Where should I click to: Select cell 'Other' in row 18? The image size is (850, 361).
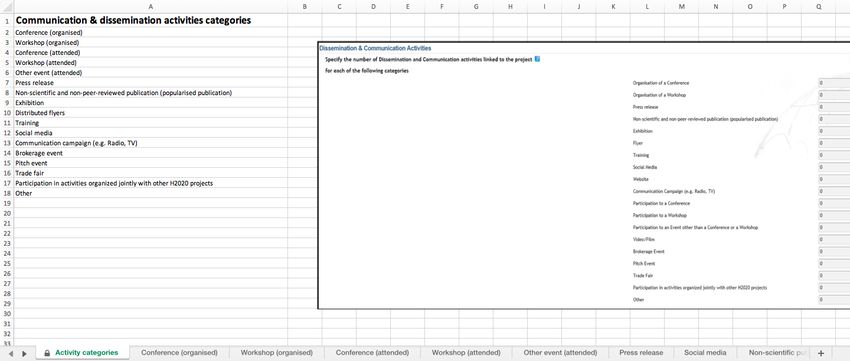tap(150, 193)
